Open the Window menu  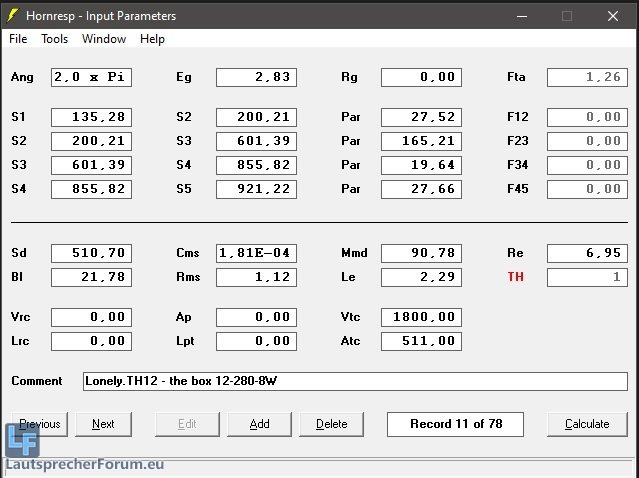click(104, 39)
